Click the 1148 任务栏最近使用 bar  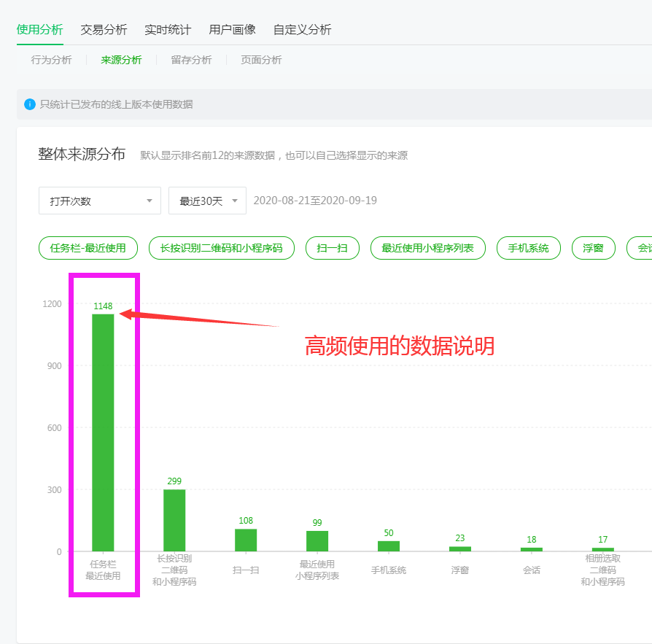pos(103,432)
